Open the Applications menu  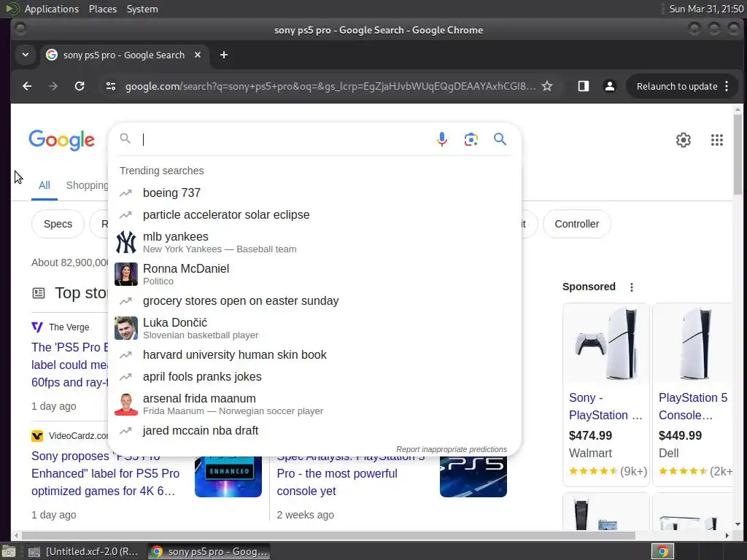click(52, 9)
